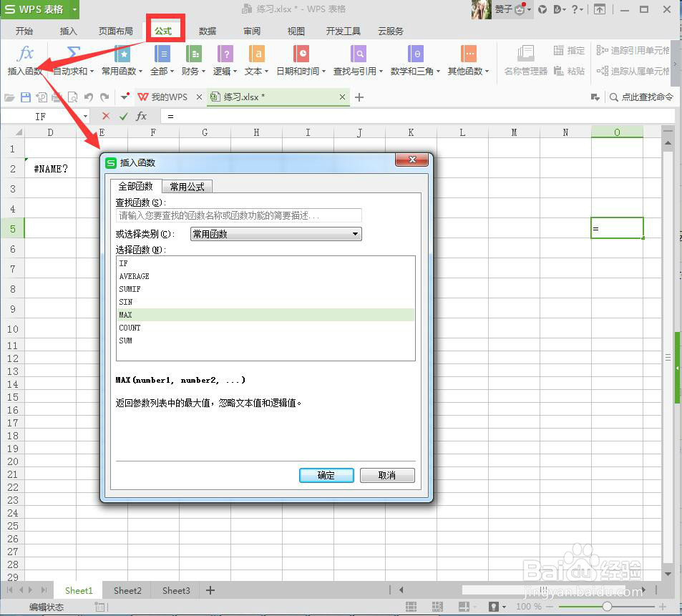The width and height of the screenshot is (682, 616).
Task: Switch to the 视图 ribbon tab
Action: [296, 31]
